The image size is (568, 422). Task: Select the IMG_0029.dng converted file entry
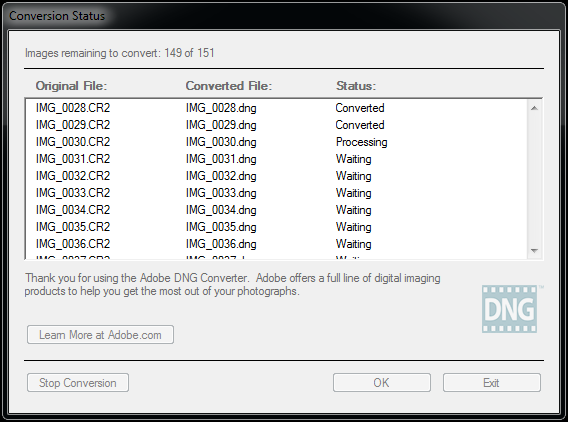221,125
